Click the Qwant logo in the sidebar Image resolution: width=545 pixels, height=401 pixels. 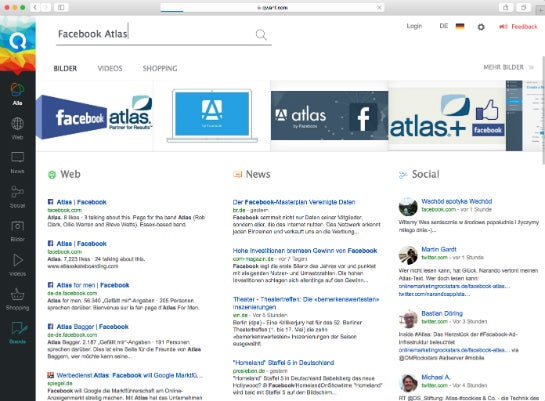tap(17, 41)
